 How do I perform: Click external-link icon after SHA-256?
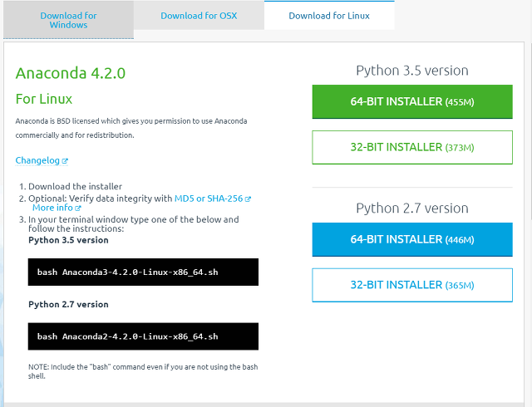tap(248, 199)
